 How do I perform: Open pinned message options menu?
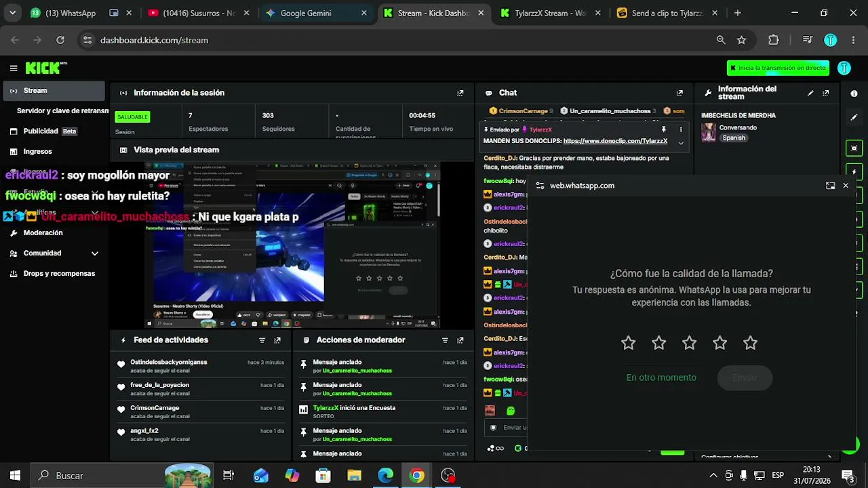[x=681, y=129]
